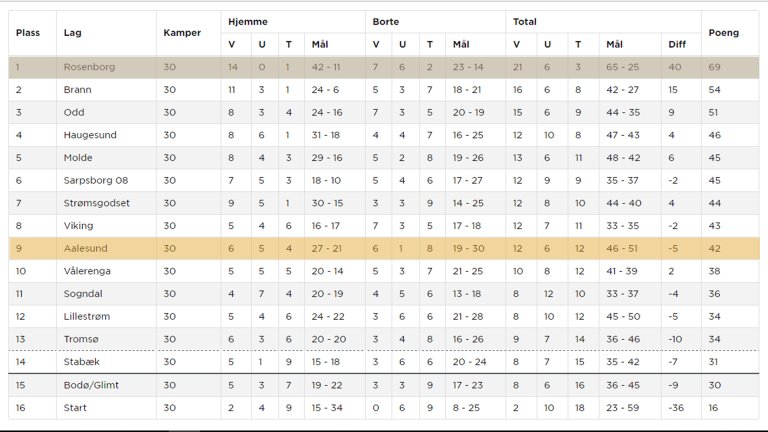Sort by the Diff column header
This screenshot has height=432, width=768.
677,44
